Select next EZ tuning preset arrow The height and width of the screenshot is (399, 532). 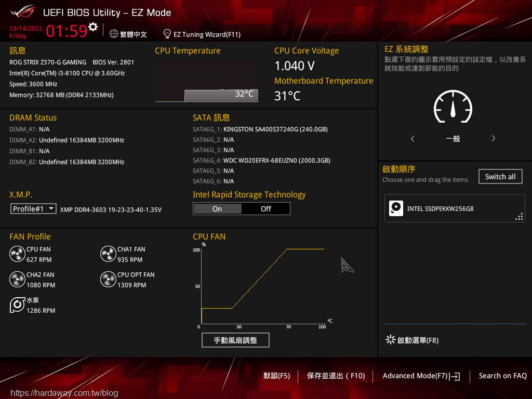click(x=494, y=138)
